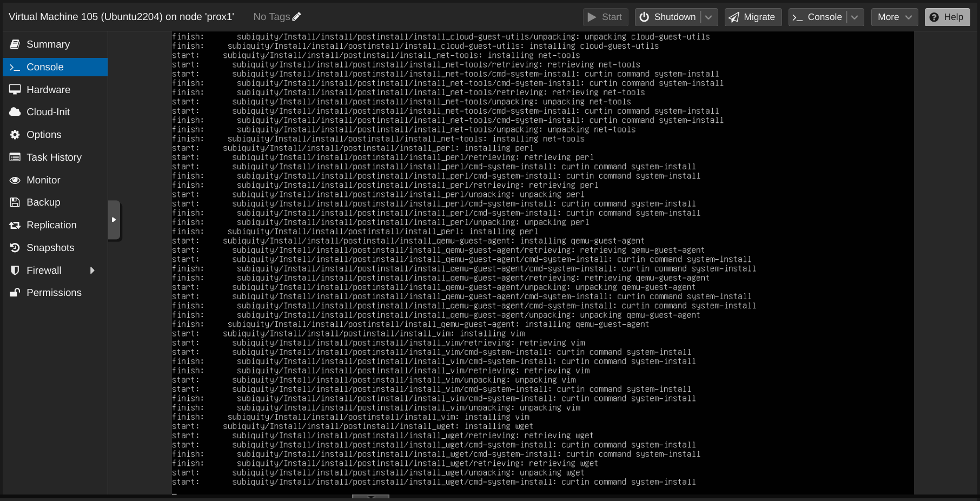Click the Task History list icon
980x501 pixels.
pyautogui.click(x=15, y=157)
